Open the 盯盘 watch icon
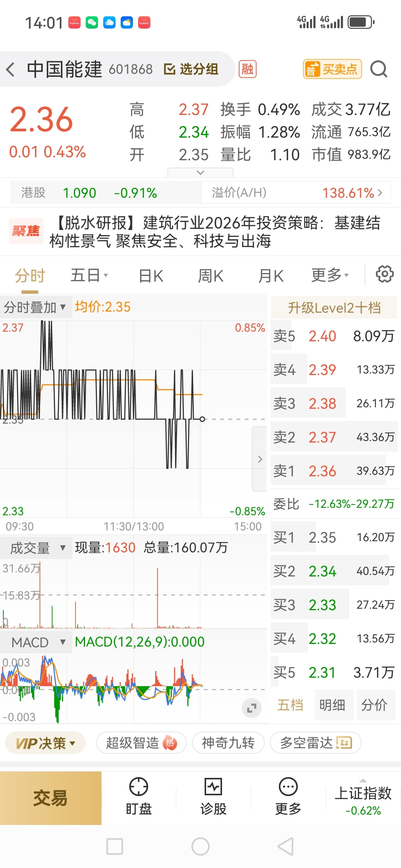This screenshot has width=401, height=868. point(138,797)
